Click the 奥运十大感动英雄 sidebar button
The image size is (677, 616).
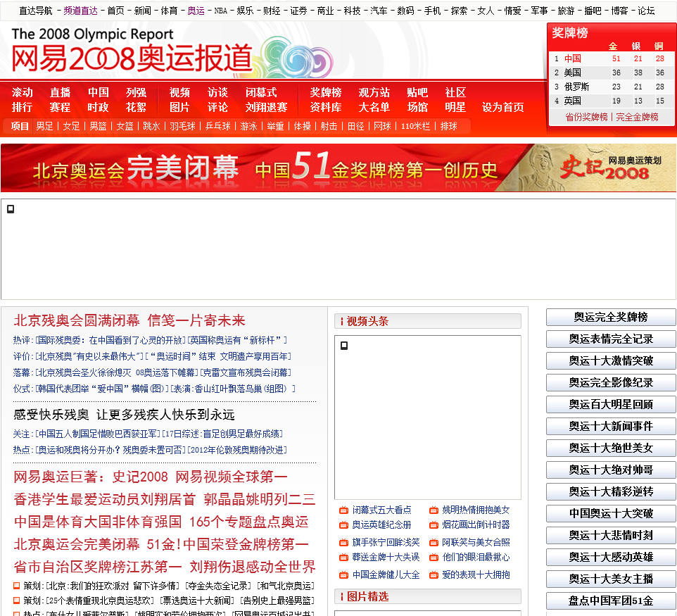click(611, 558)
